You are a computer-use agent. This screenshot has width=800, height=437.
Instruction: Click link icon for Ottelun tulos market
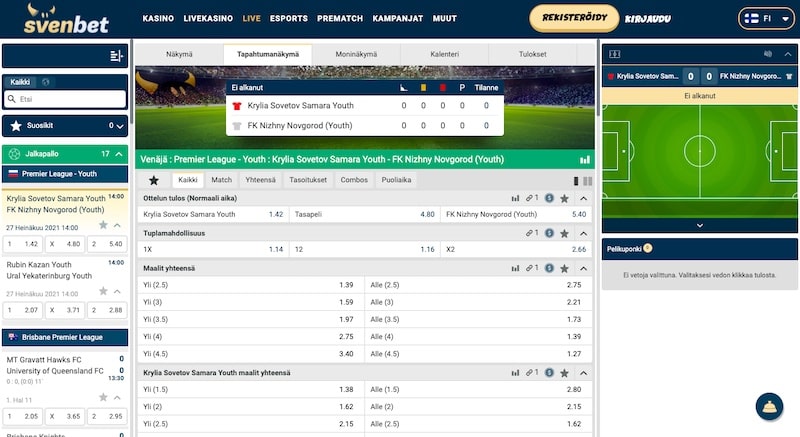(x=532, y=198)
